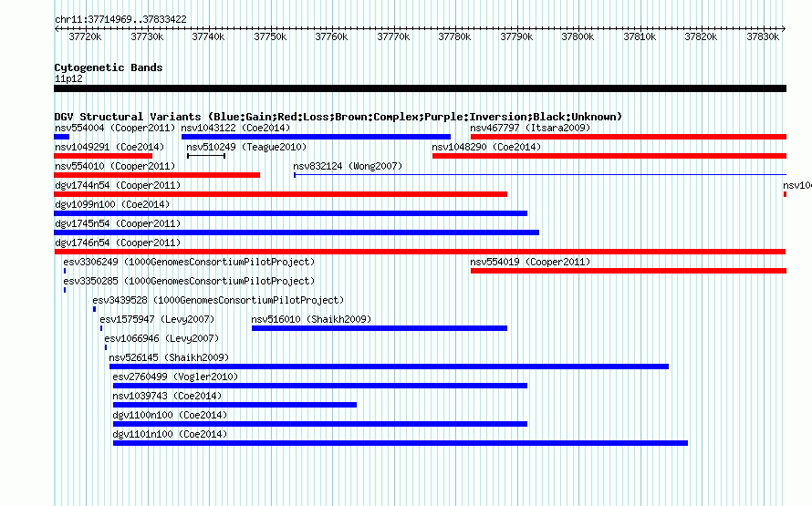812x506 pixels.
Task: Open the nsv554019 (Cooper2011) variant label
Action: pyautogui.click(x=530, y=262)
